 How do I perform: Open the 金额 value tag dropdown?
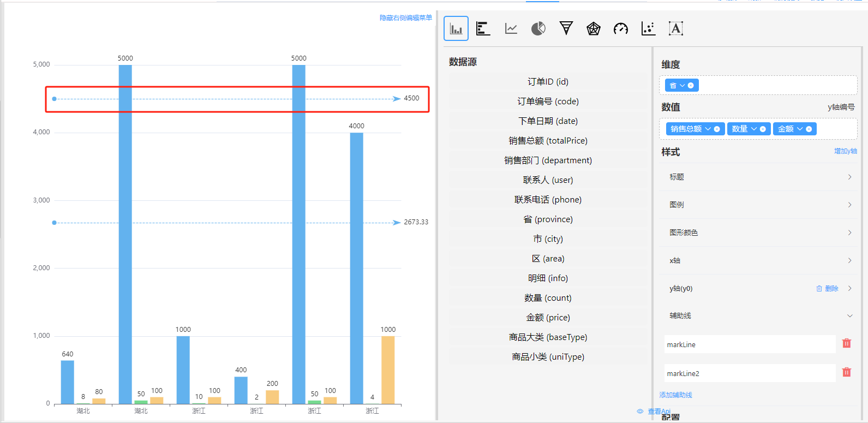point(800,129)
